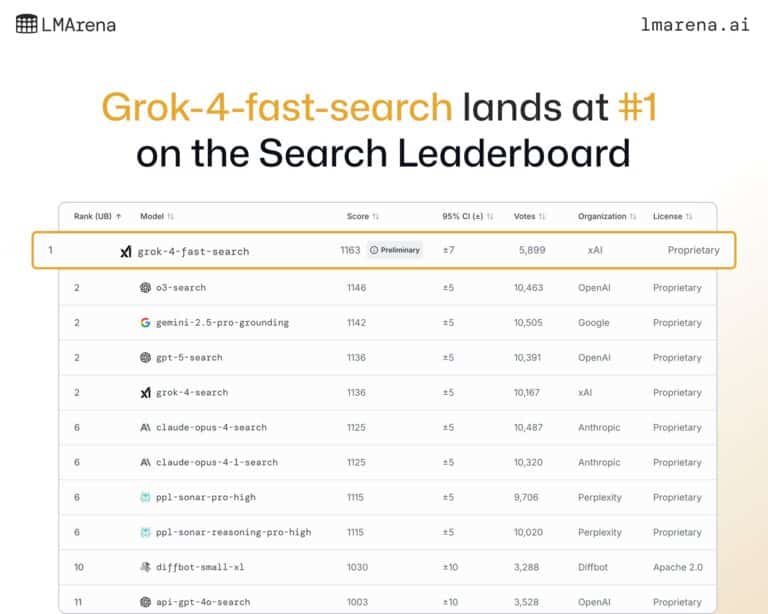Click the LMArena grid logo icon
The width and height of the screenshot is (768, 614).
tap(26, 24)
